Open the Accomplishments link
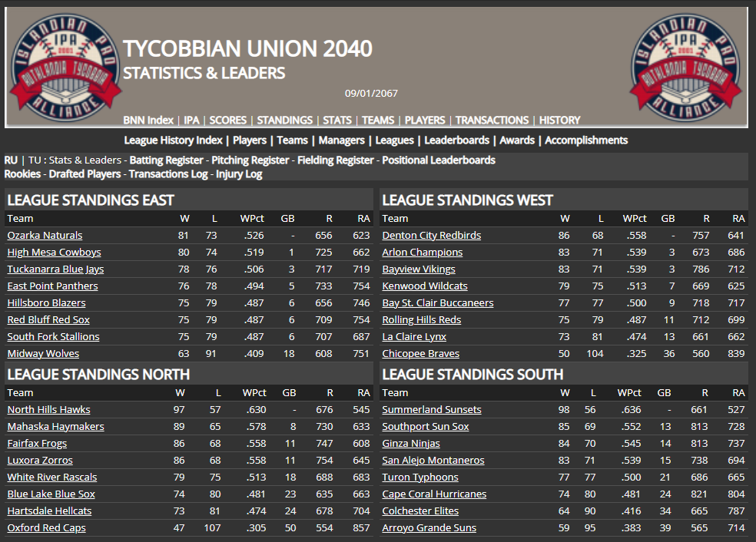 tap(586, 140)
